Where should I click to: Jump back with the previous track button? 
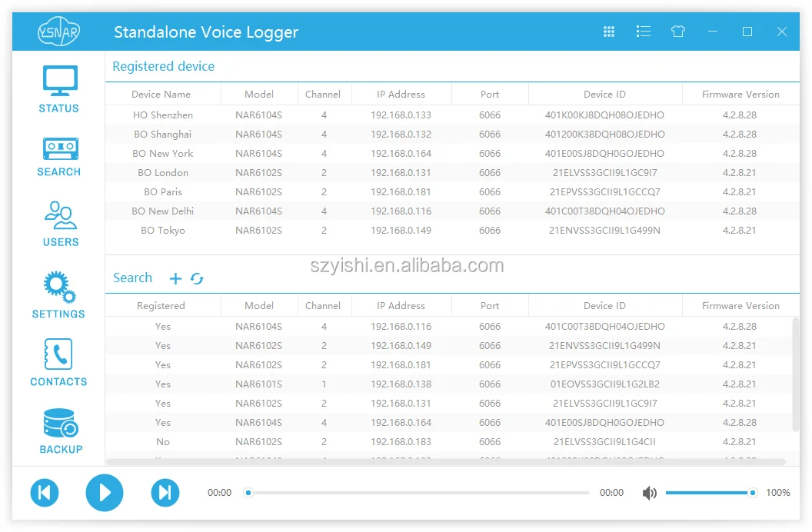(45, 493)
